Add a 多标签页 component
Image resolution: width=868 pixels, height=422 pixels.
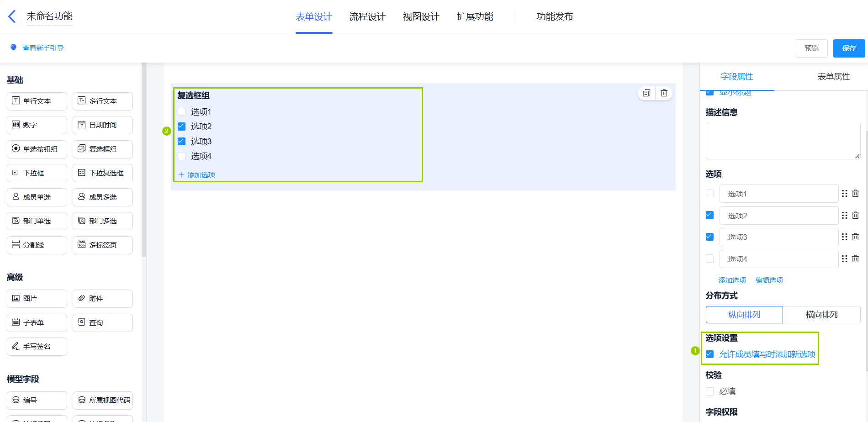103,245
